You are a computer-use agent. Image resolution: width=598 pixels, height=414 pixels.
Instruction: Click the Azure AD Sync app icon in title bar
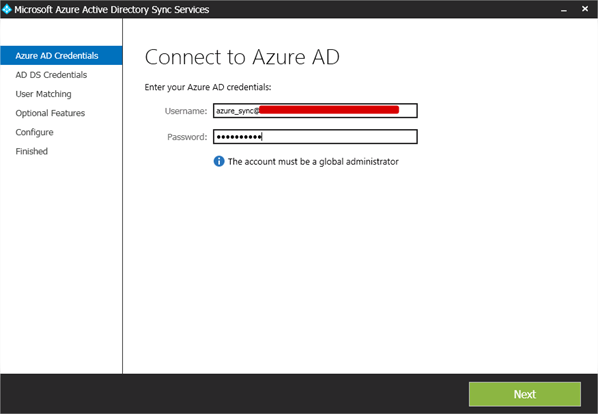6,9
